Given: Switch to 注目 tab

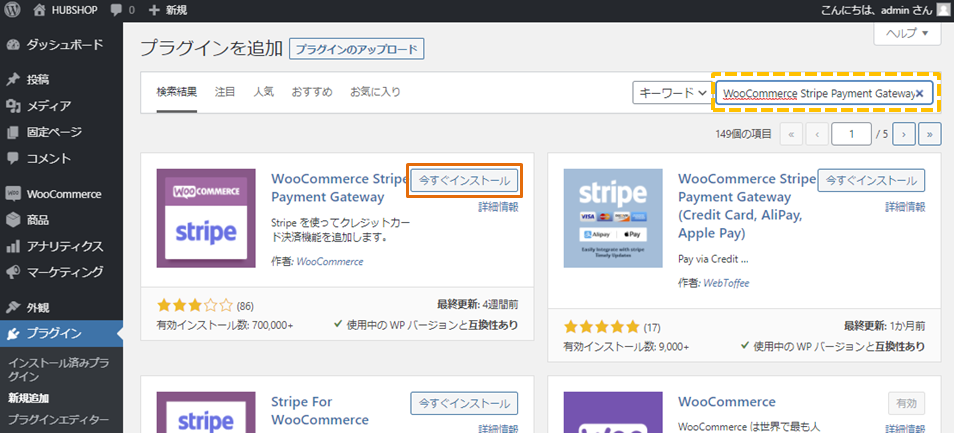Looking at the screenshot, I should [225, 93].
